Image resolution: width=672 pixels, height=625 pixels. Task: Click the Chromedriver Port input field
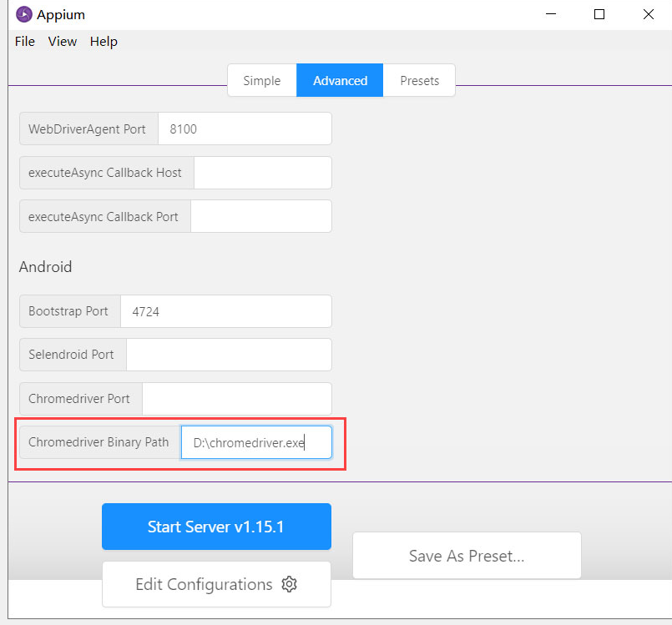click(236, 399)
